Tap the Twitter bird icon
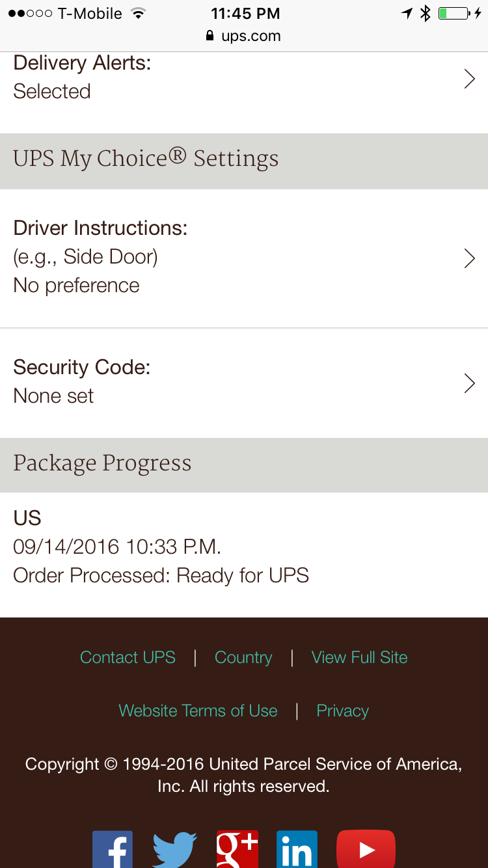 coord(174,849)
